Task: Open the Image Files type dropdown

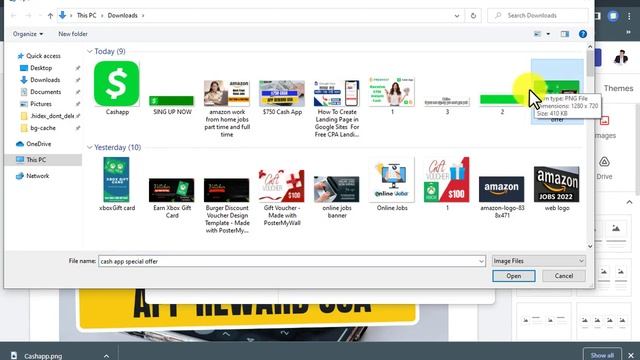Action: (x=538, y=261)
